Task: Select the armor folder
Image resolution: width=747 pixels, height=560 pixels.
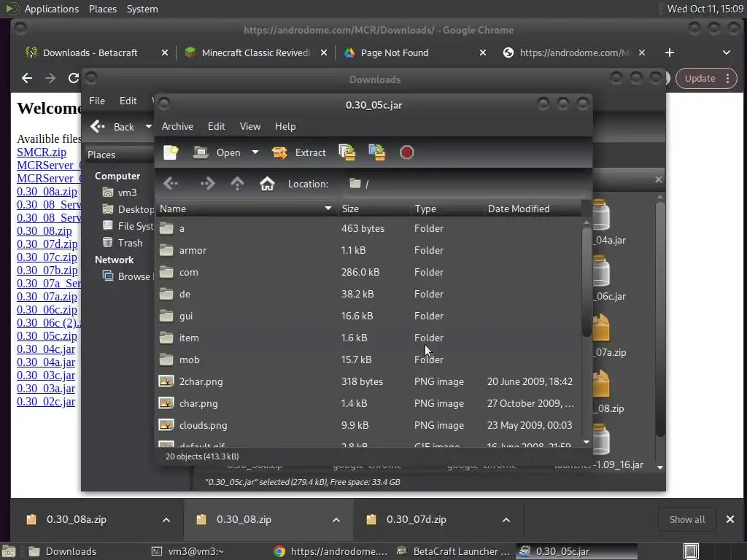Action: pyautogui.click(x=368, y=251)
